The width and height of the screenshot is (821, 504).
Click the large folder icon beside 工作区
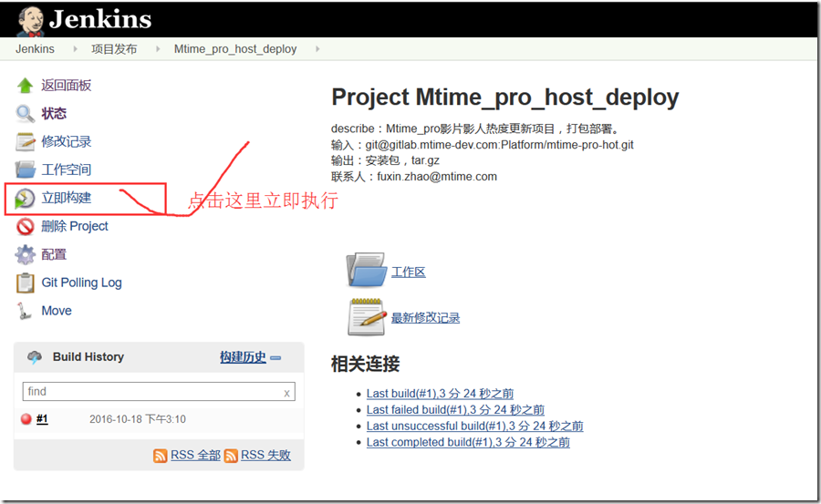pyautogui.click(x=366, y=270)
